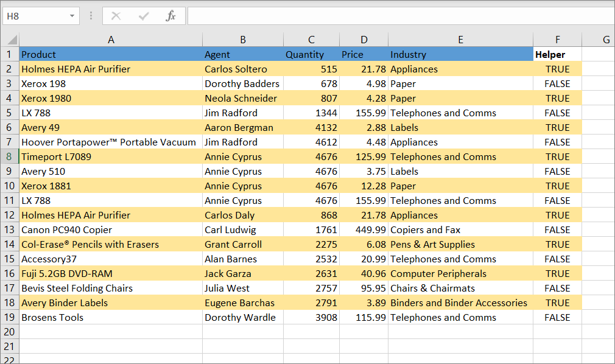Select the Avery 49 cell
This screenshot has height=364, width=615.
point(111,127)
